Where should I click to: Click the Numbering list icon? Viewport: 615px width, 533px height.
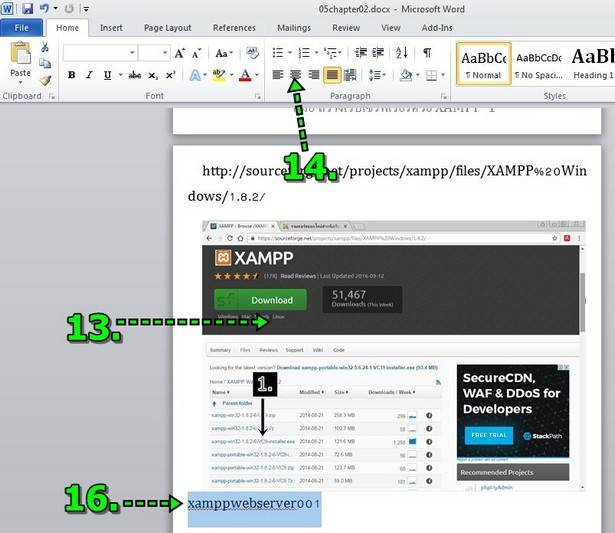click(x=304, y=53)
